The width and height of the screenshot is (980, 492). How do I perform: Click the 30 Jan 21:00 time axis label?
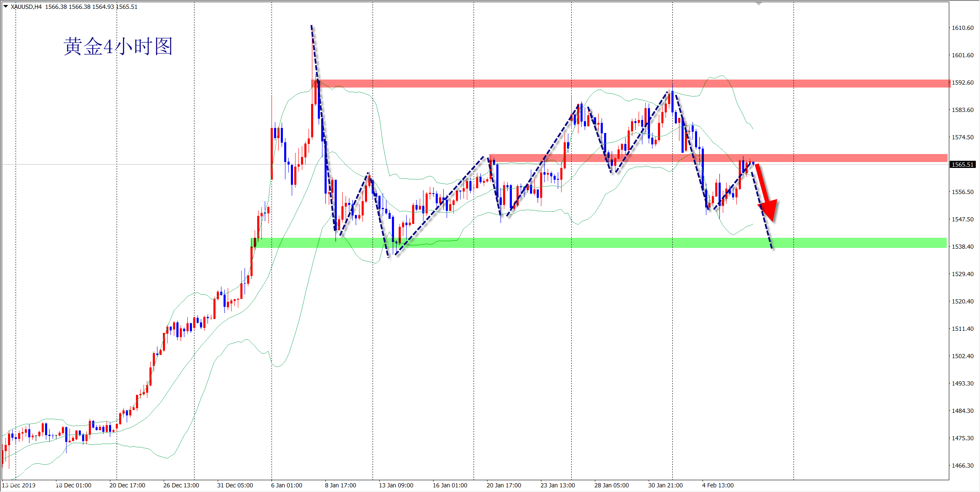coord(665,485)
